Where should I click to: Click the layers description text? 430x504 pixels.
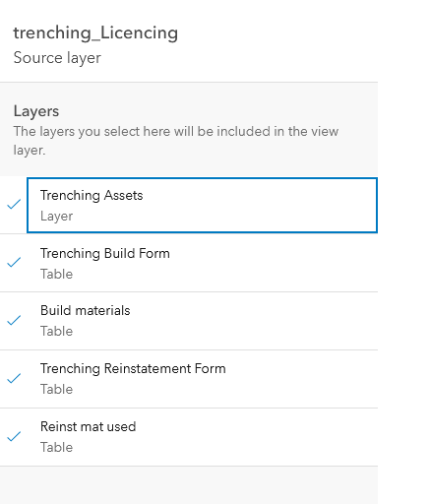coord(176,141)
